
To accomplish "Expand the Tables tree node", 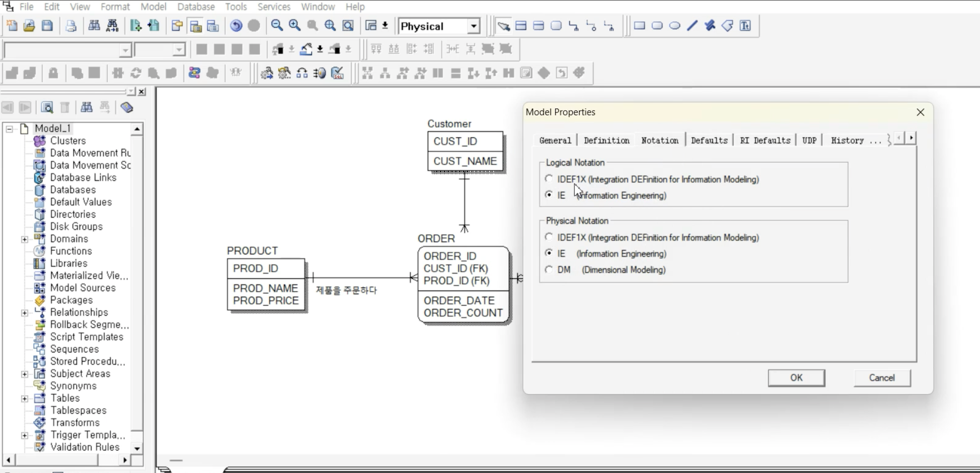I will (x=24, y=399).
